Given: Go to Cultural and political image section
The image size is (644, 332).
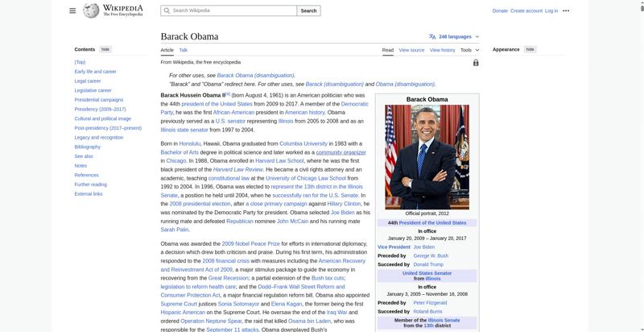Looking at the screenshot, I should pos(103,118).
